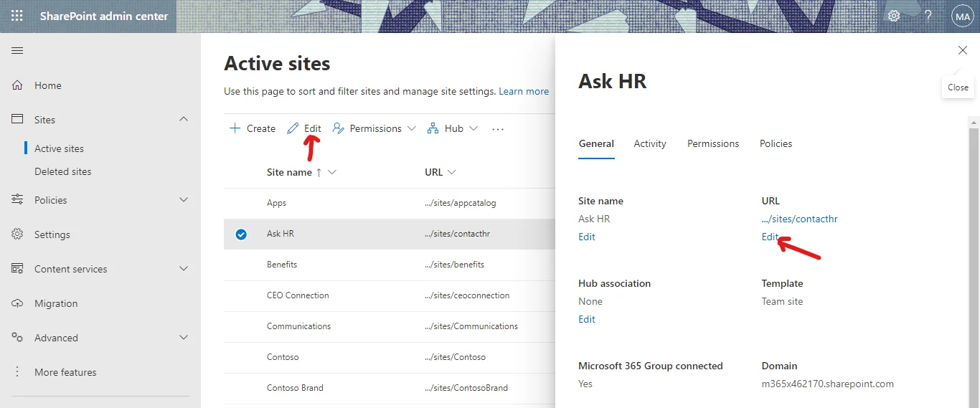Click Edit under URL
The image size is (980, 408).
[770, 237]
